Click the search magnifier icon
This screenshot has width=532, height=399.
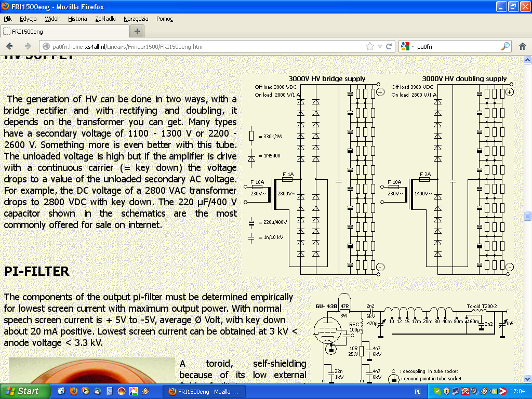[505, 46]
